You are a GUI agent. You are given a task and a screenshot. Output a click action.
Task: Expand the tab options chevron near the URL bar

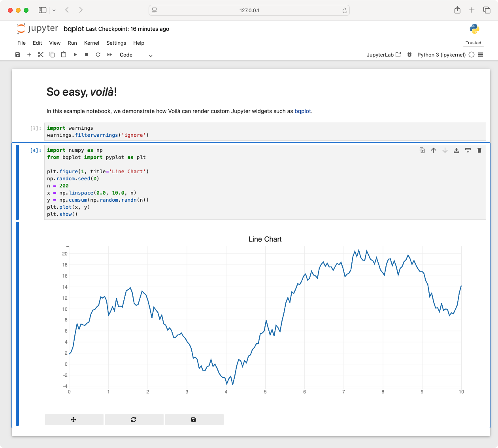tap(55, 10)
